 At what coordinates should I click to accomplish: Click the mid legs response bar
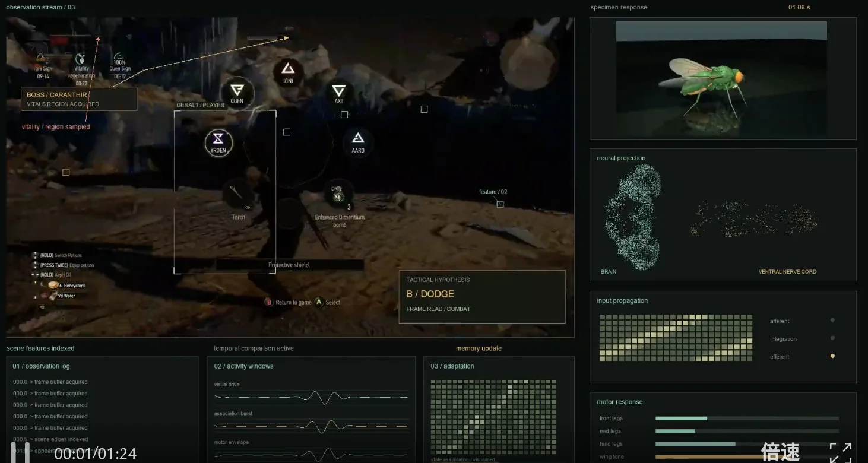tap(747, 431)
